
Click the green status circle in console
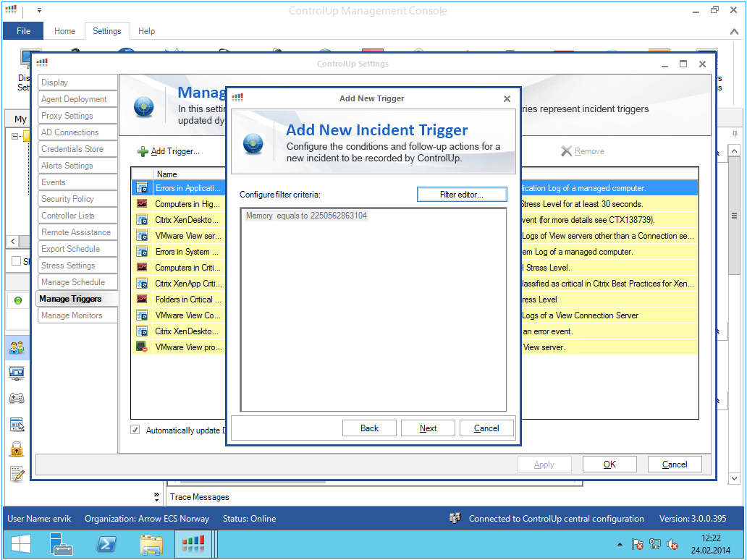click(18, 300)
